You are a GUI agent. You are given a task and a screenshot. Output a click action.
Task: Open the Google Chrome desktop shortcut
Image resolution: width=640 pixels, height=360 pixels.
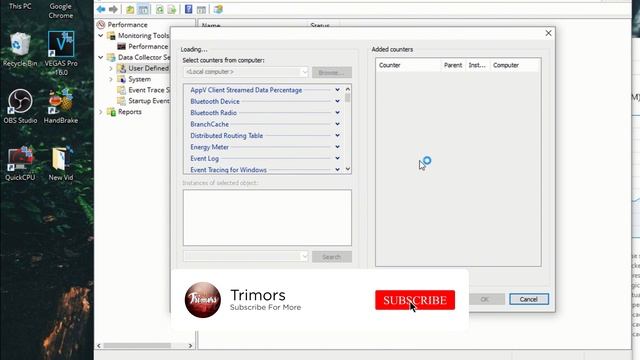61,11
